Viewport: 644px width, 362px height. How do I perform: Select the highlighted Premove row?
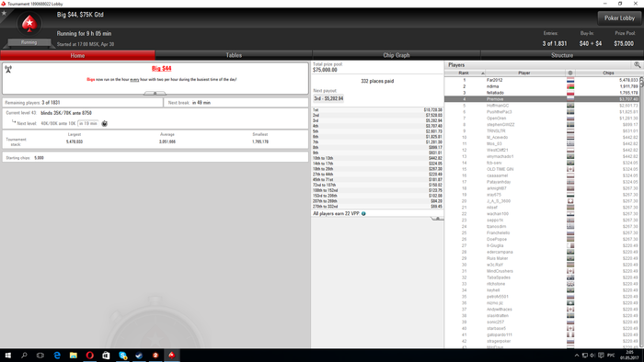(x=542, y=99)
